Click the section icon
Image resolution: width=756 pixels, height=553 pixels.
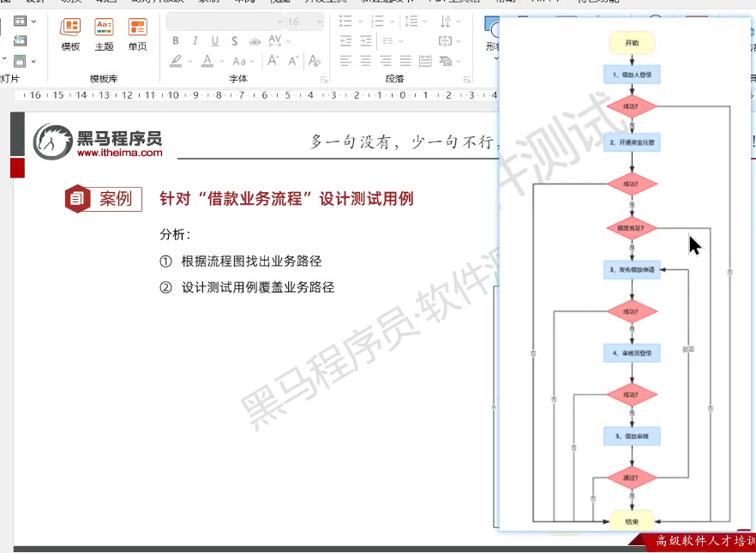pyautogui.click(x=21, y=61)
